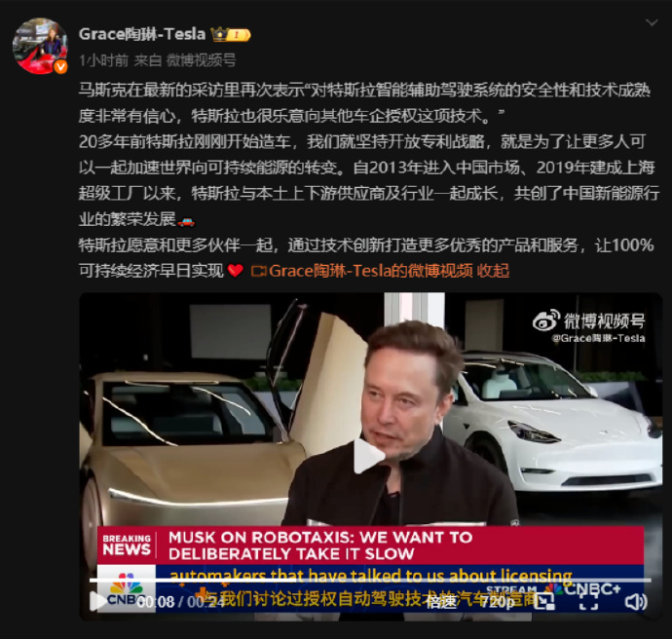This screenshot has width=672, height=639.
Task: Click the orange verified V badge
Action: (60, 66)
